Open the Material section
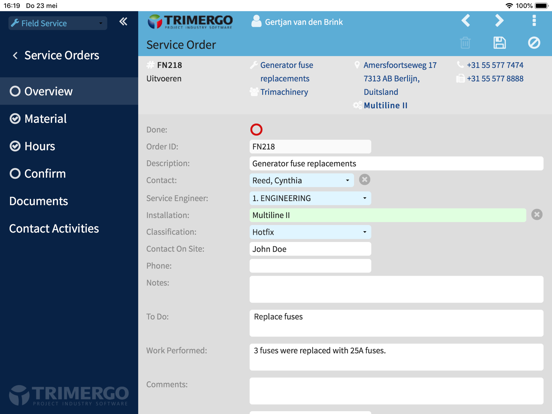This screenshot has height=414, width=552. click(69, 119)
